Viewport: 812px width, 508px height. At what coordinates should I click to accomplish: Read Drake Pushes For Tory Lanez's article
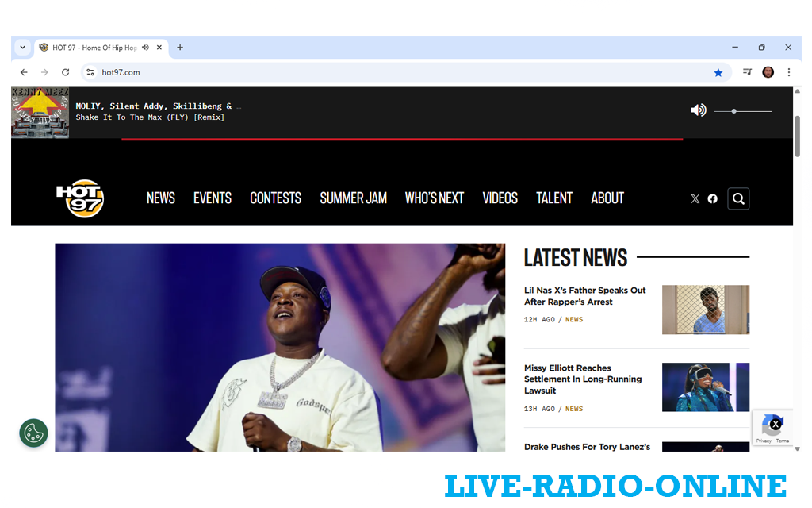587,447
